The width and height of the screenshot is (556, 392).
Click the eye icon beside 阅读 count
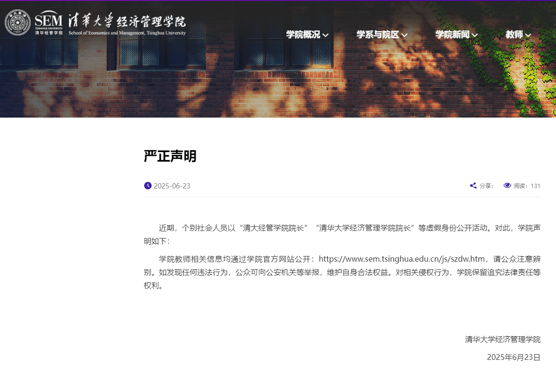pyautogui.click(x=507, y=186)
